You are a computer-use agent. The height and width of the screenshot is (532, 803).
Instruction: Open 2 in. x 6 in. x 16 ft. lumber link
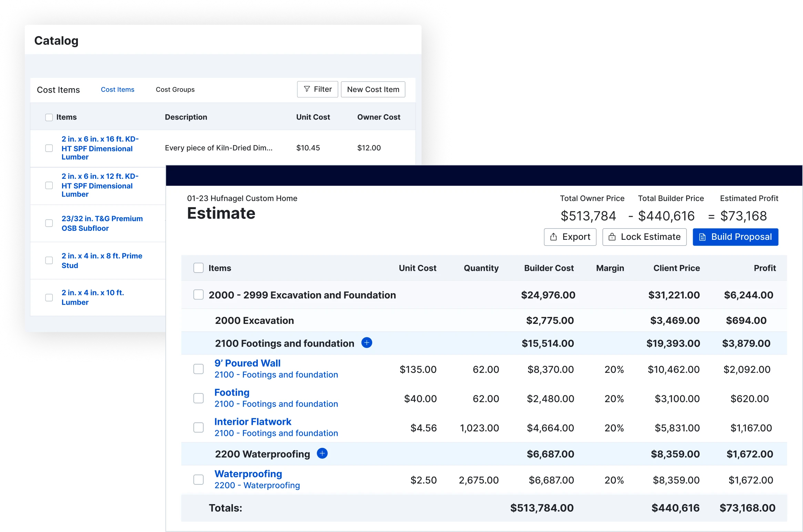pyautogui.click(x=100, y=148)
